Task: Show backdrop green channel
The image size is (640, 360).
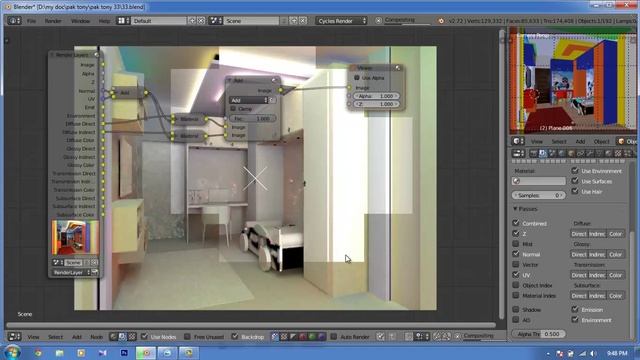Action: (x=312, y=337)
